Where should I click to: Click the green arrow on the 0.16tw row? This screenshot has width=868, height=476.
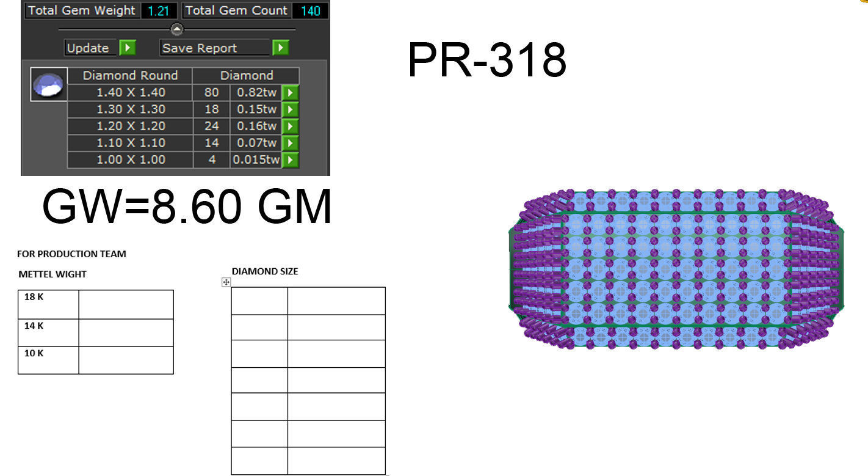(x=291, y=126)
